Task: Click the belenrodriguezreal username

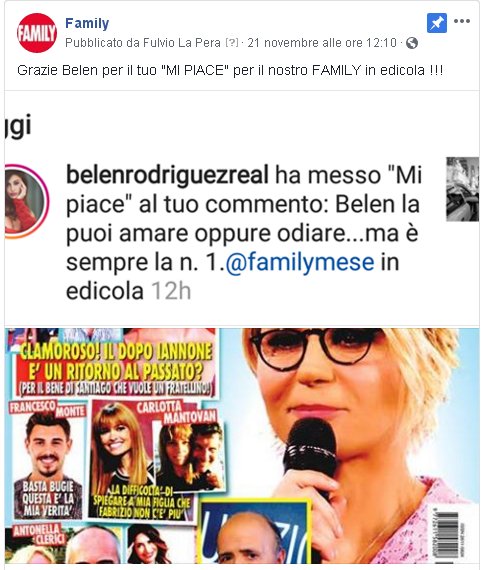Action: click(168, 175)
